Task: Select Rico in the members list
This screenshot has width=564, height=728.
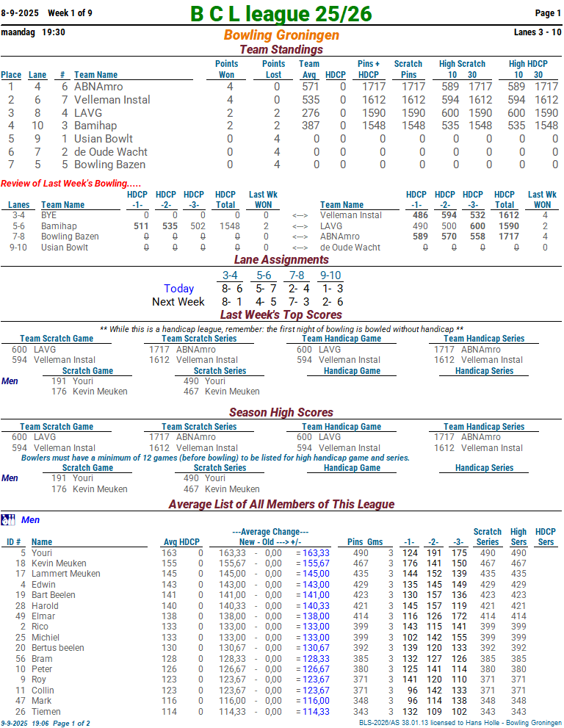Action: point(40,627)
